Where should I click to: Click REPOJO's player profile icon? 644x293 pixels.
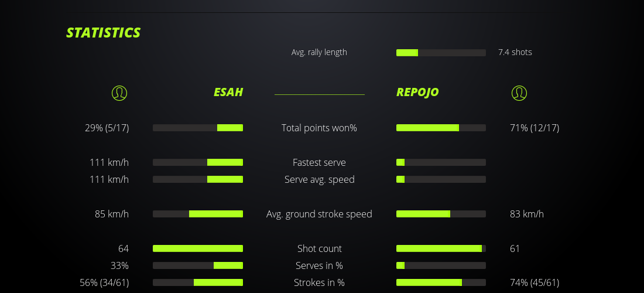tap(519, 93)
